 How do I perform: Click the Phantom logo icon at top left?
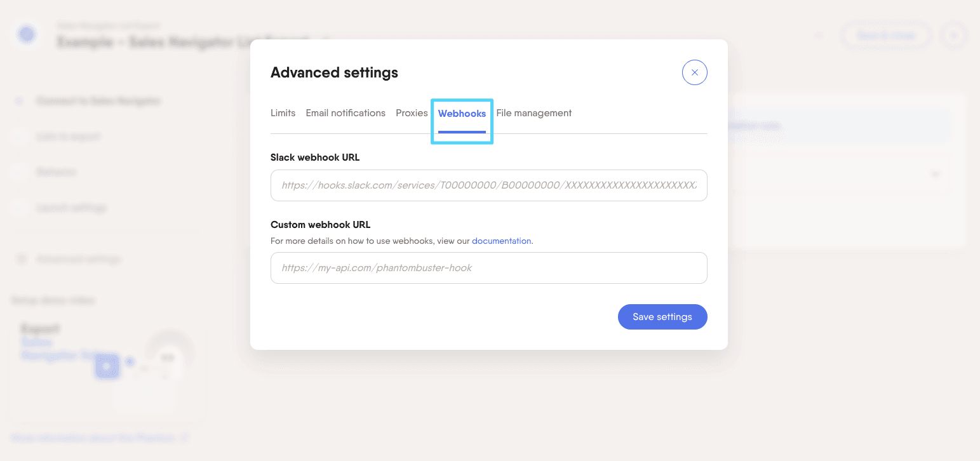(x=27, y=34)
